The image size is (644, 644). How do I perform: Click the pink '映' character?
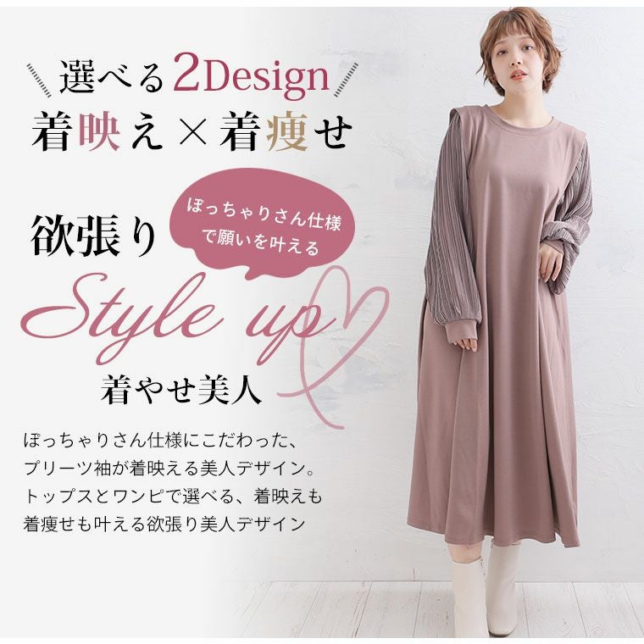coord(98,132)
